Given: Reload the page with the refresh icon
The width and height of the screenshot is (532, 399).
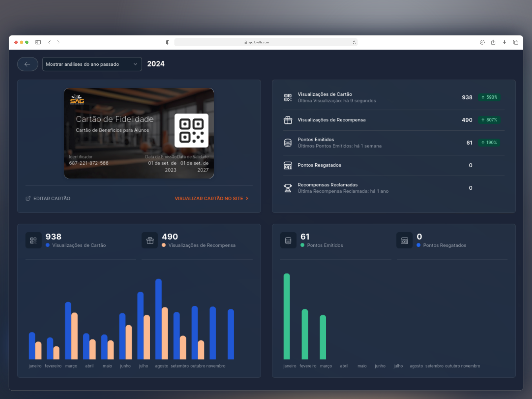Looking at the screenshot, I should click(x=354, y=42).
